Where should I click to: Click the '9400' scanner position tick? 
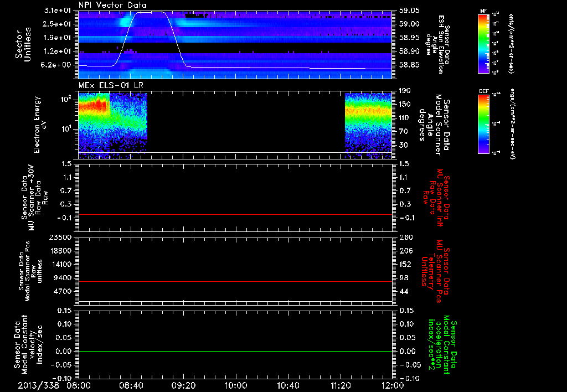[63, 278]
